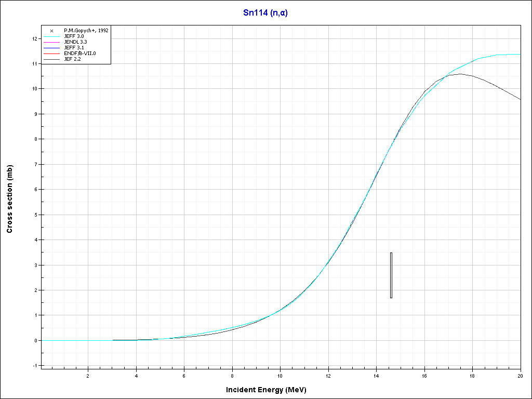Click the blue line swatch beside JEFF 3.1
The height and width of the screenshot is (399, 532).
coord(52,48)
